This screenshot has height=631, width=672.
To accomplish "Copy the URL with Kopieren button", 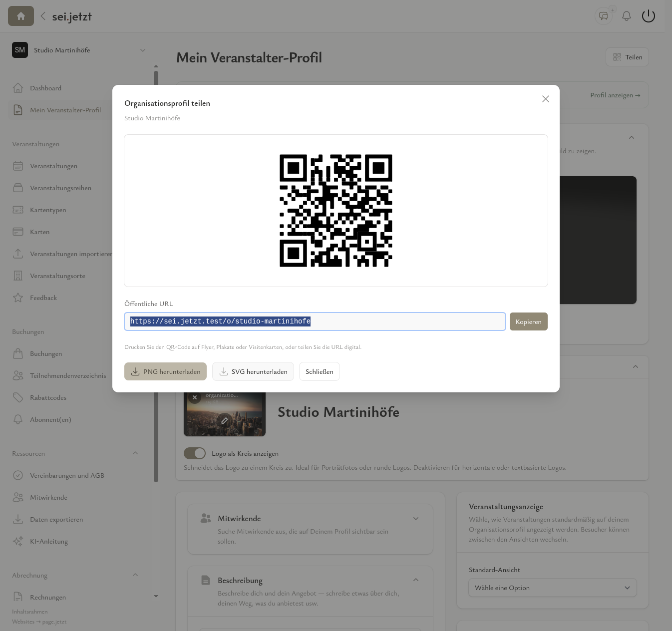I will coord(528,321).
